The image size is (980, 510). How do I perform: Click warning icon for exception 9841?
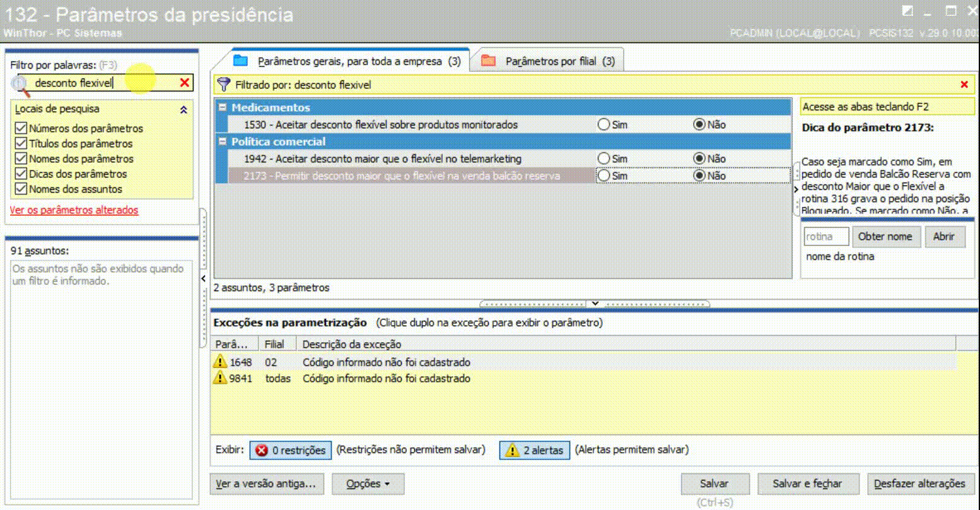pos(219,378)
